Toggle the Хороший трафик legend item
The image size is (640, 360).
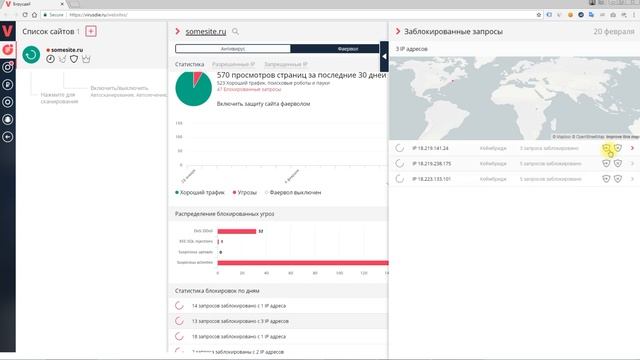[x=200, y=192]
